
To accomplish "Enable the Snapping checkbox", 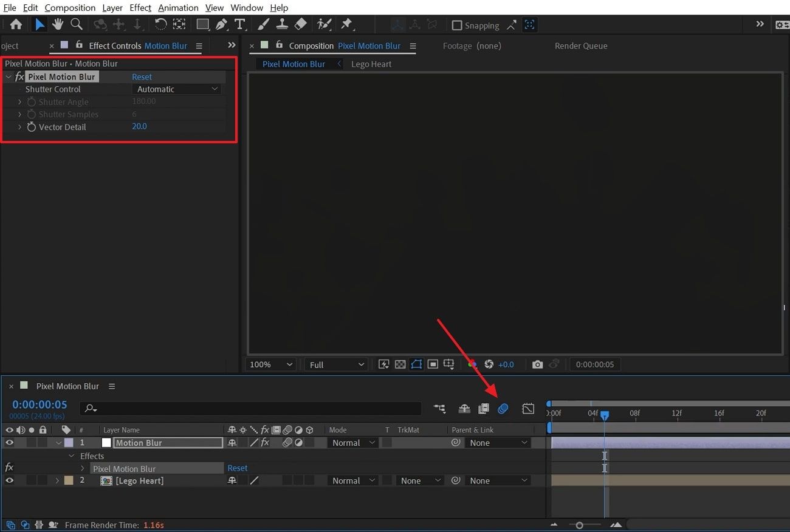I will 457,26.
